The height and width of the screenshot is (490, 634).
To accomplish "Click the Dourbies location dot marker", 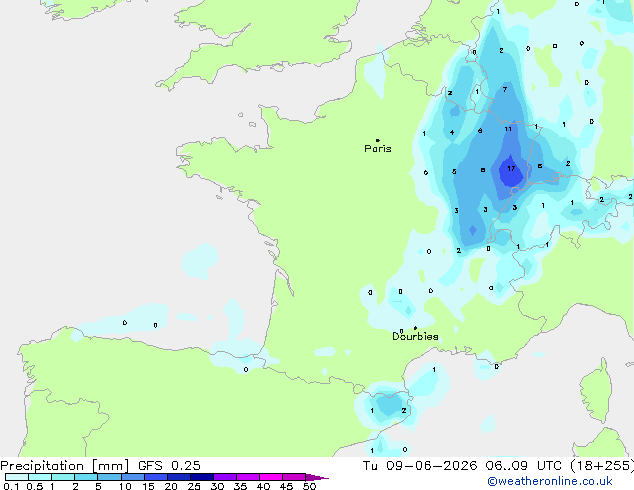I will [x=415, y=328].
